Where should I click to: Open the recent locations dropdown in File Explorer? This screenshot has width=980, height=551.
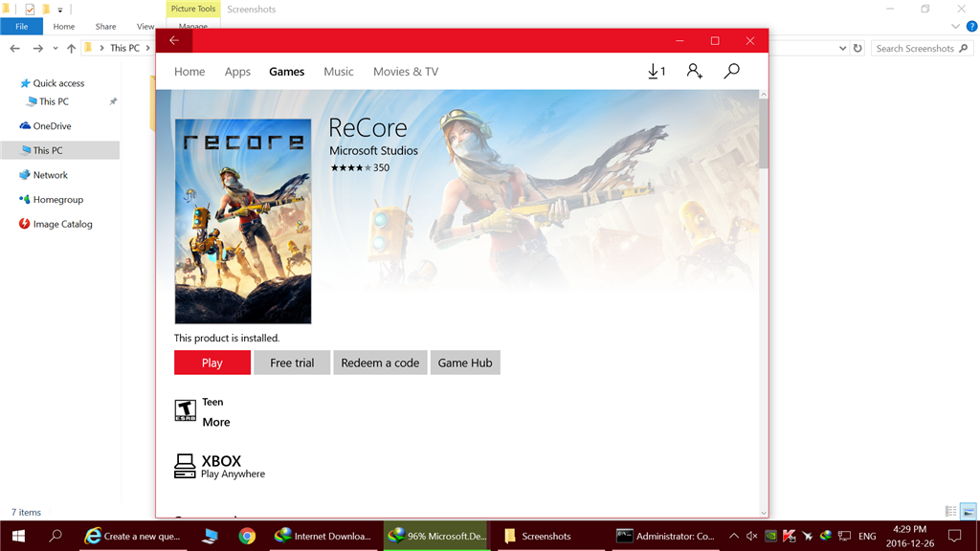pyautogui.click(x=56, y=48)
